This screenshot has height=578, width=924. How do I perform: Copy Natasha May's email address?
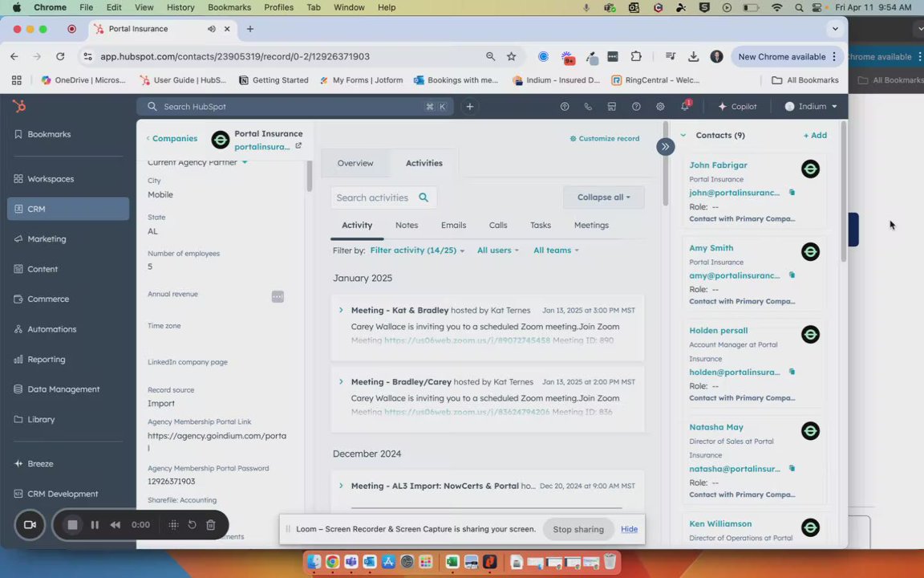coord(792,468)
